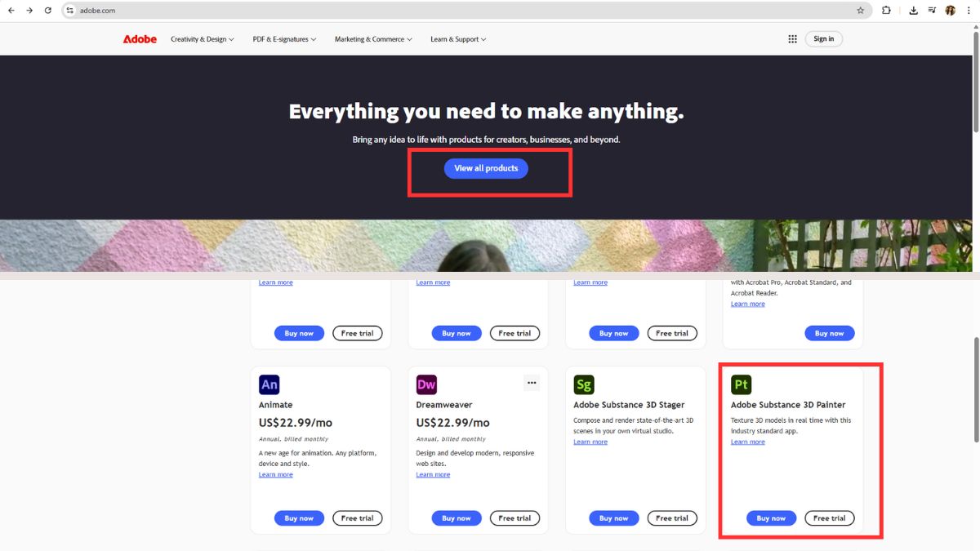Click View all products
Screen dimensions: 980x551
click(x=486, y=168)
